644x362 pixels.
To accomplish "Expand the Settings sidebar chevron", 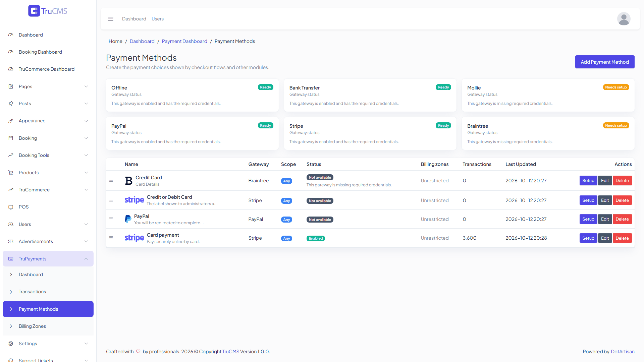I will pos(86,344).
